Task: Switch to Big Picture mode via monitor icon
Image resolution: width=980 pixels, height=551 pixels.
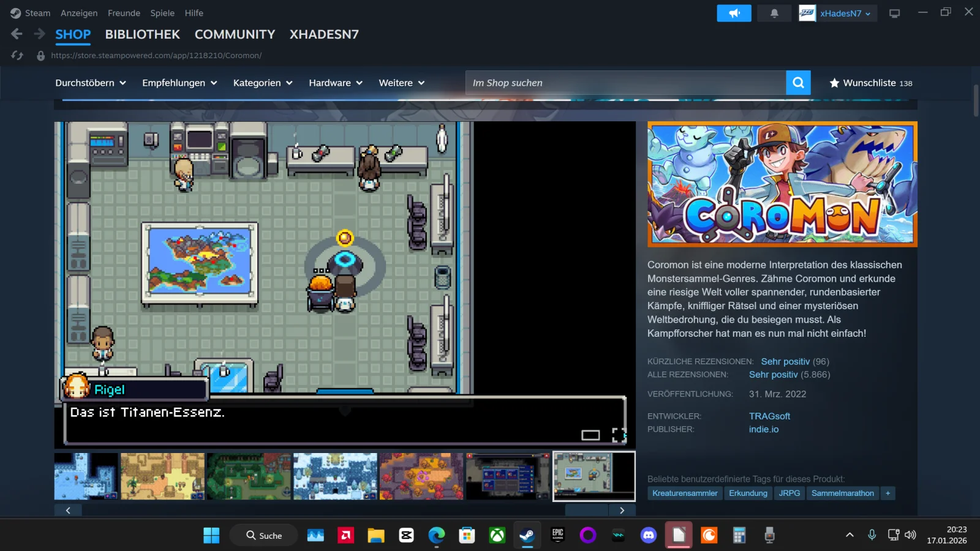Action: [x=895, y=13]
